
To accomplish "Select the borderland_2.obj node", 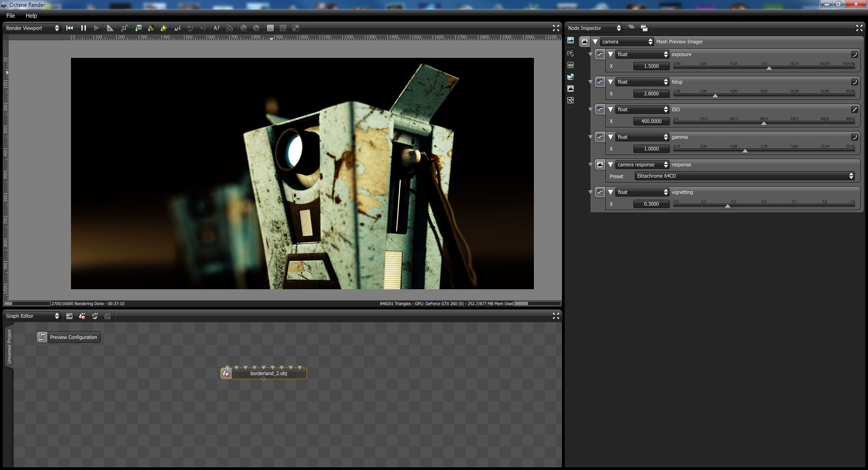I will (x=269, y=373).
